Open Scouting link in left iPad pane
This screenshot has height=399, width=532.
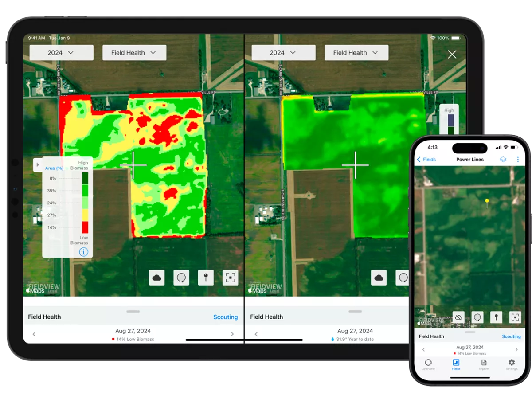[x=225, y=317]
